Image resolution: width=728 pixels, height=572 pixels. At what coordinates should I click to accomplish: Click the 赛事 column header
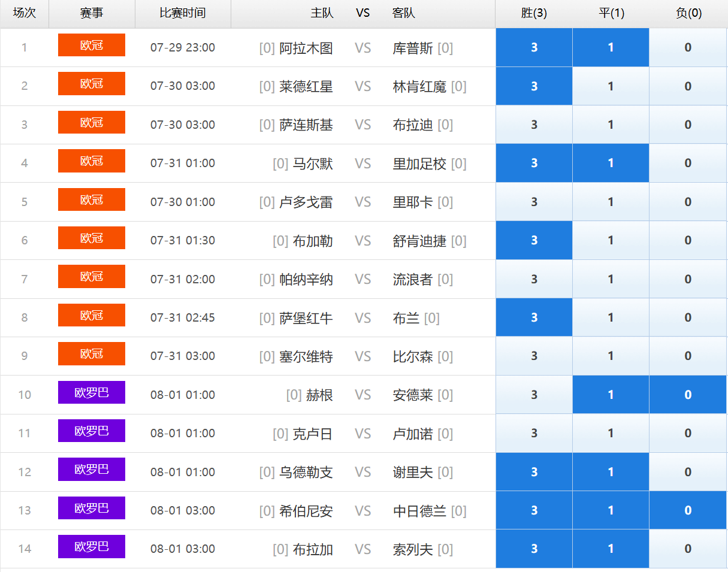pyautogui.click(x=92, y=13)
